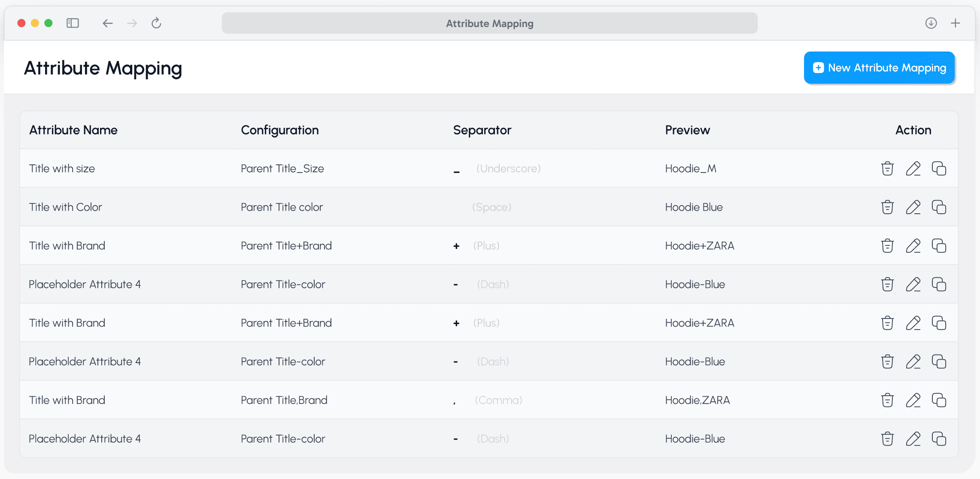Duplicate the last "Placeholder Attribute 4" row

[x=939, y=439]
